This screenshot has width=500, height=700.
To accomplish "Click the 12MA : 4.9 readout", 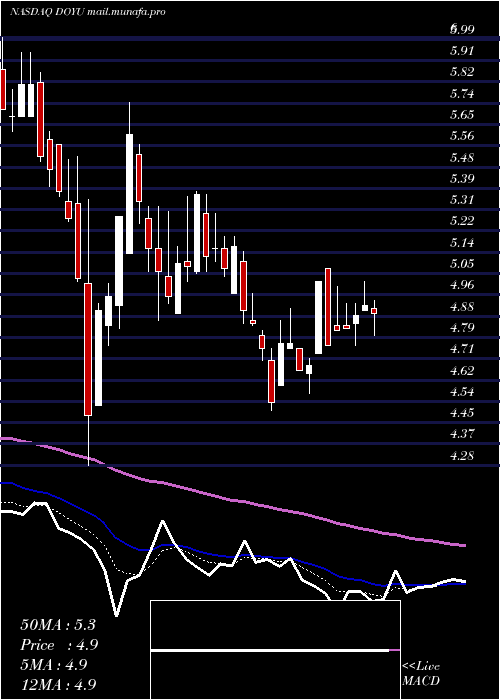I will click(58, 684).
